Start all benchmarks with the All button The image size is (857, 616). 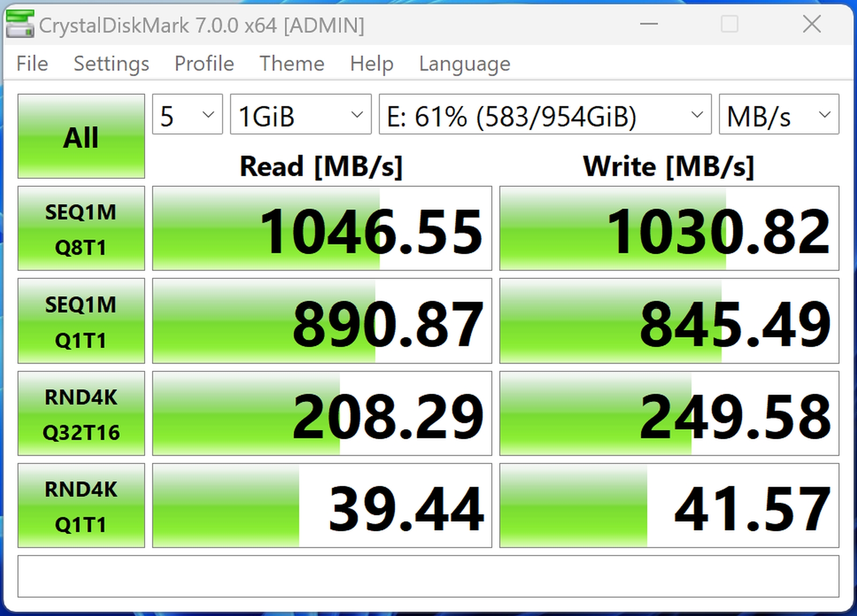(81, 136)
